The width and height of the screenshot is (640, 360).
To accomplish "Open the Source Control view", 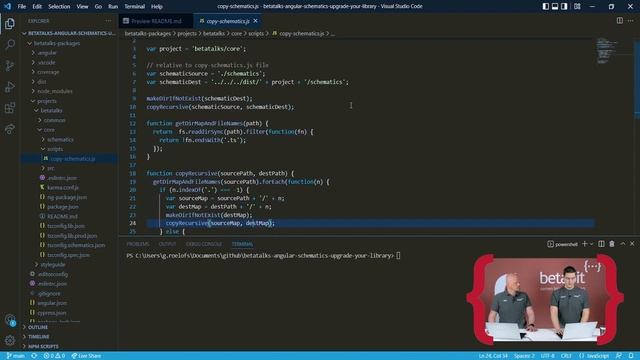I will pos(10,65).
